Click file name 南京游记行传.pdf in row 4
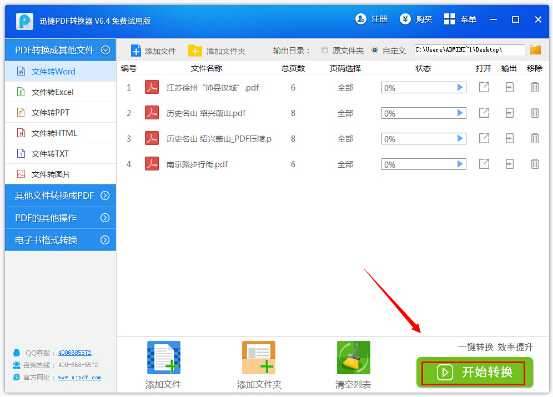 coord(197,164)
